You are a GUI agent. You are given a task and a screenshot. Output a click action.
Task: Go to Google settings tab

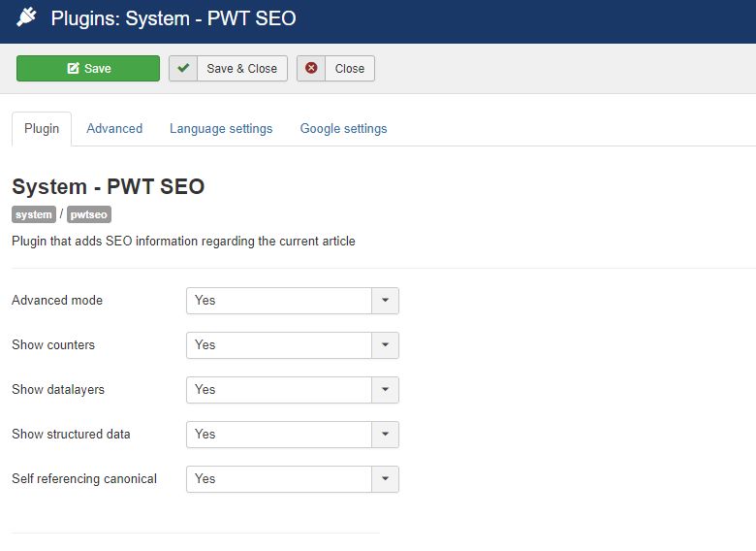coord(343,128)
